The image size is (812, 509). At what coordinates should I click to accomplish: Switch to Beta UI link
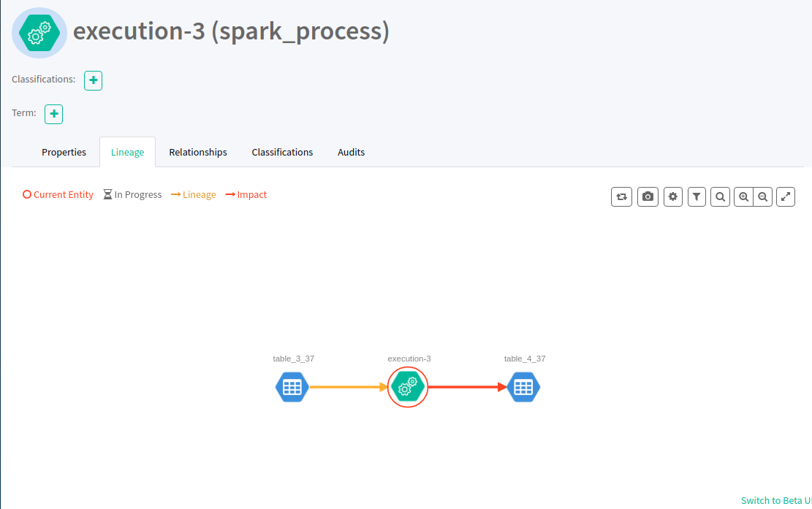[x=775, y=500]
